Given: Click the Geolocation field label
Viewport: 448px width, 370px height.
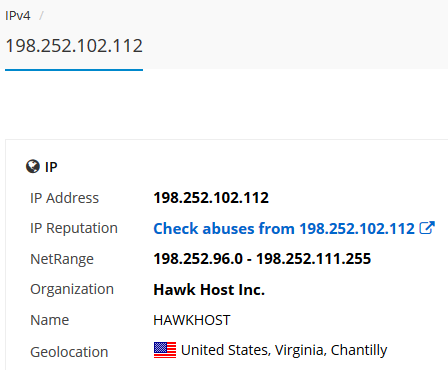Looking at the screenshot, I should pos(69,352).
